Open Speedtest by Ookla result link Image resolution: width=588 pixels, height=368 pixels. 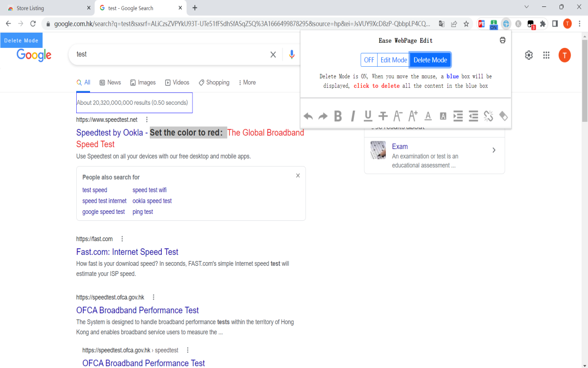(190, 138)
